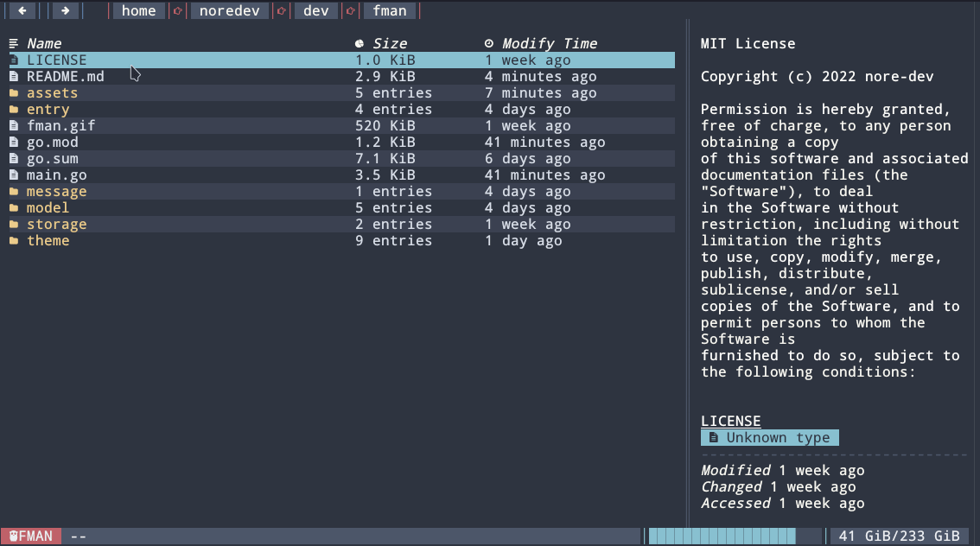Click the 9 entries size value
980x546 pixels.
(394, 241)
